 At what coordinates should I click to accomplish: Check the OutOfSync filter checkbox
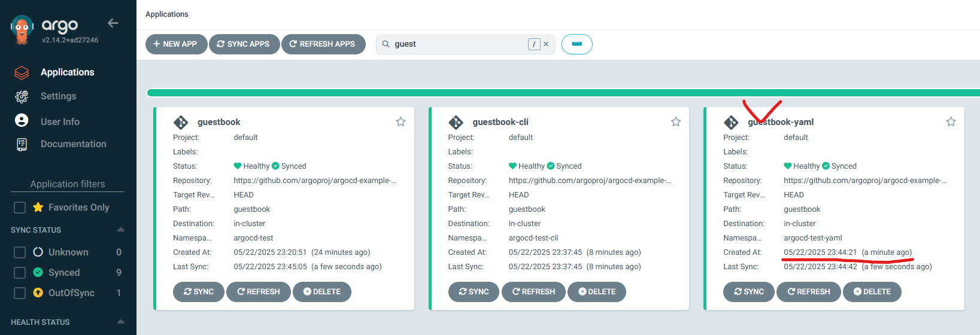click(20, 293)
